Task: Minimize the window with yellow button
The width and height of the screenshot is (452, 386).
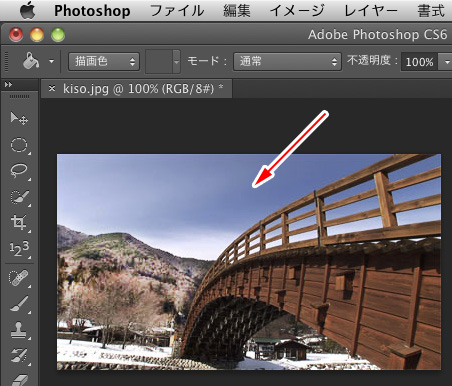Action: point(37,35)
